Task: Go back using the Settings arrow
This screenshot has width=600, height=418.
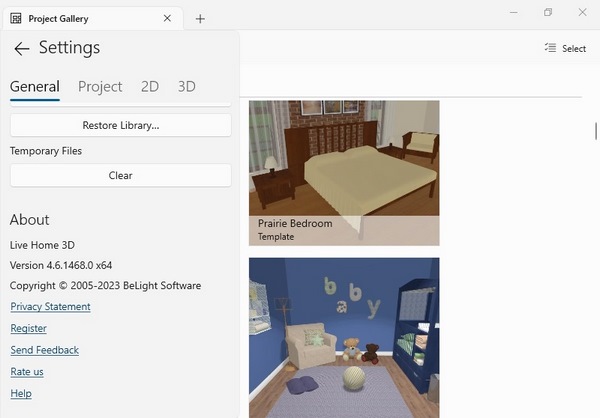Action: click(21, 49)
